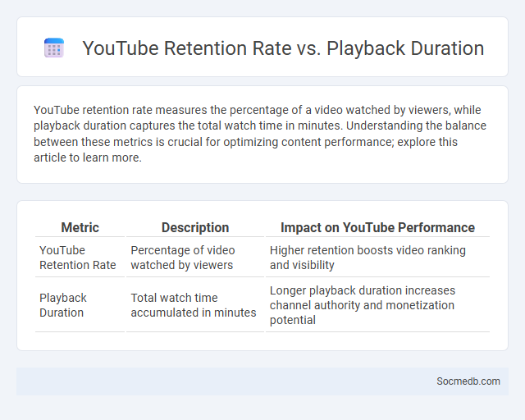525x420 pixels.
Task: Select 'Longer playback duration increases channel authority' cell
Action: [377, 305]
